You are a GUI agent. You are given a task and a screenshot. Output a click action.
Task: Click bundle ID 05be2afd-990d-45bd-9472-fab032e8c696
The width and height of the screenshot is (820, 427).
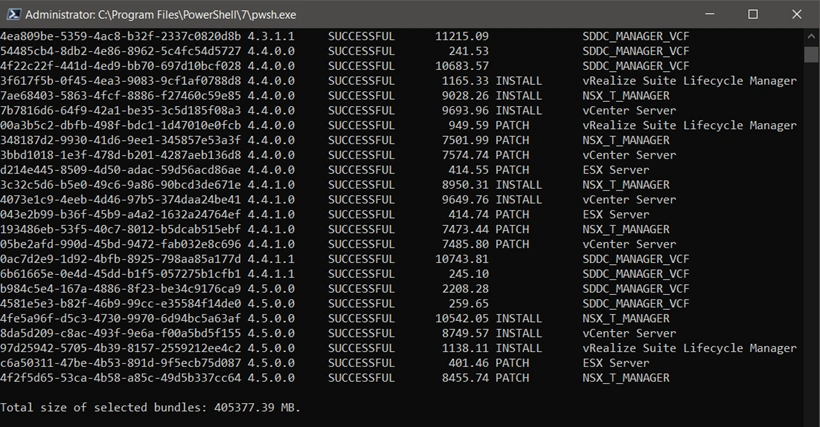[121, 244]
